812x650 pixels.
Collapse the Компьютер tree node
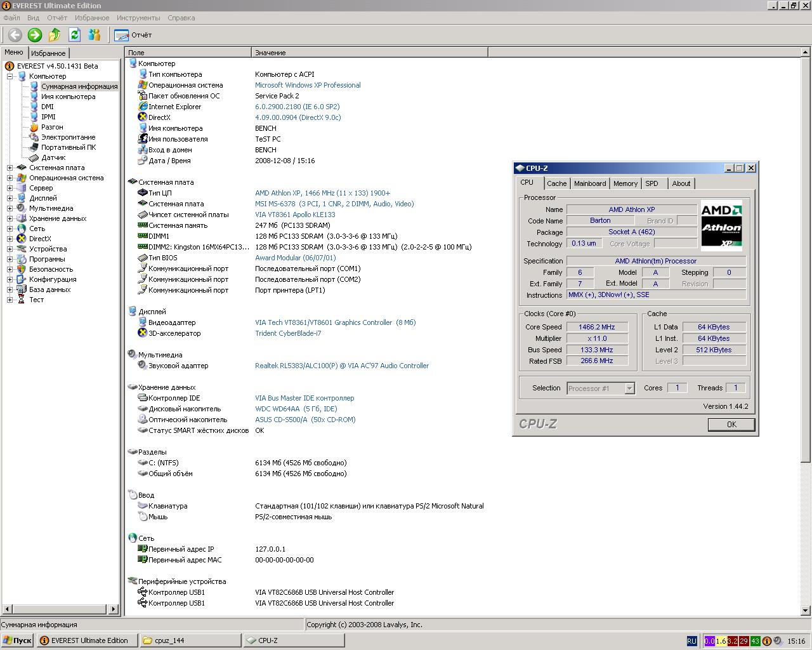(x=10, y=76)
